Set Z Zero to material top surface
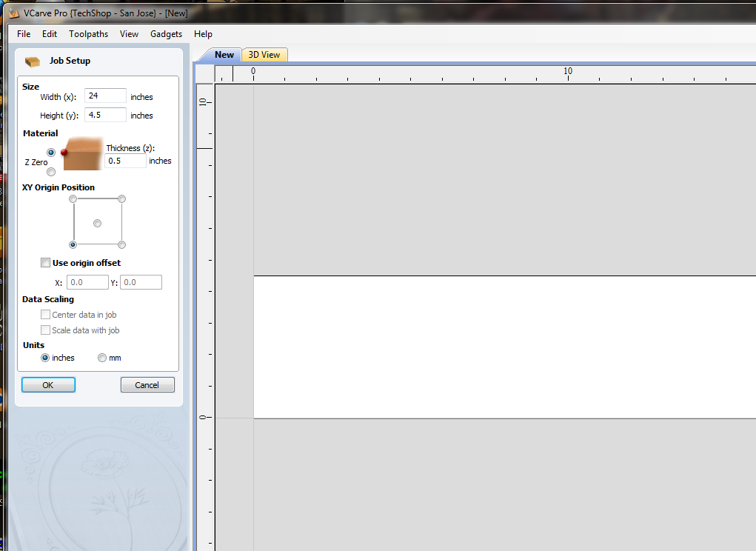Screen dimensions: 756x551 click(x=51, y=152)
